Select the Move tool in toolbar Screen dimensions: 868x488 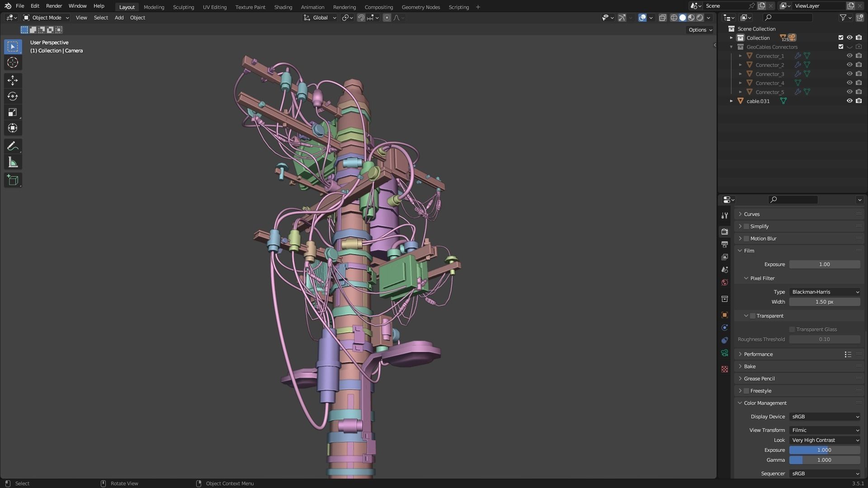13,80
